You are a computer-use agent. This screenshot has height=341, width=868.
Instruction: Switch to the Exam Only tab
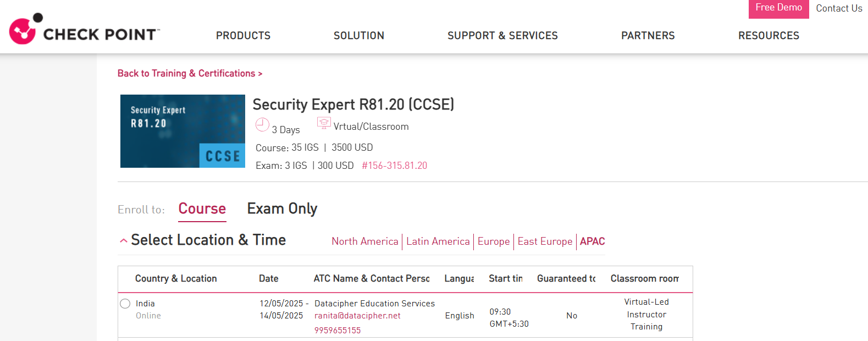pos(282,209)
